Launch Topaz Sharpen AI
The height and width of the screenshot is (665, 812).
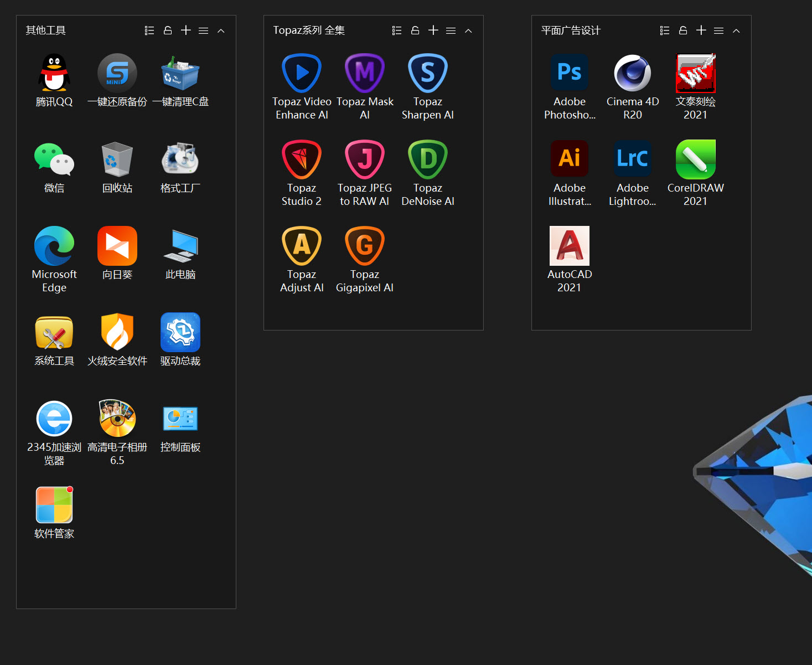(x=428, y=73)
